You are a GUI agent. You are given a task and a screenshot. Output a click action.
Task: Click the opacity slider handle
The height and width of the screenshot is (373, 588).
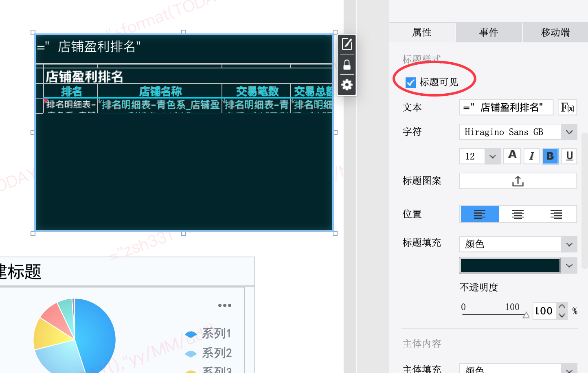point(526,315)
